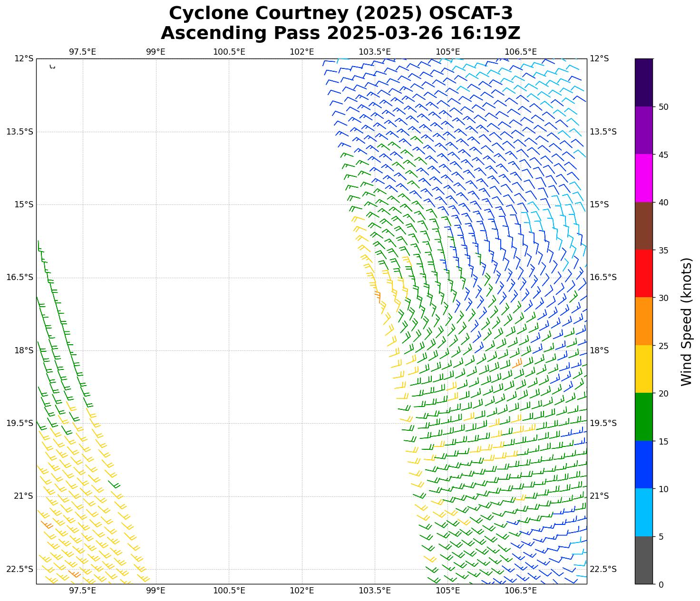
Task: Click the 105°E label on the bottom axis
Action: tap(447, 591)
